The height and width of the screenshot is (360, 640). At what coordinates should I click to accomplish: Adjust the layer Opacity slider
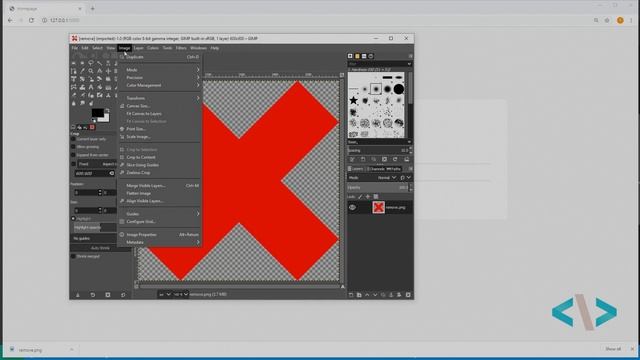378,187
